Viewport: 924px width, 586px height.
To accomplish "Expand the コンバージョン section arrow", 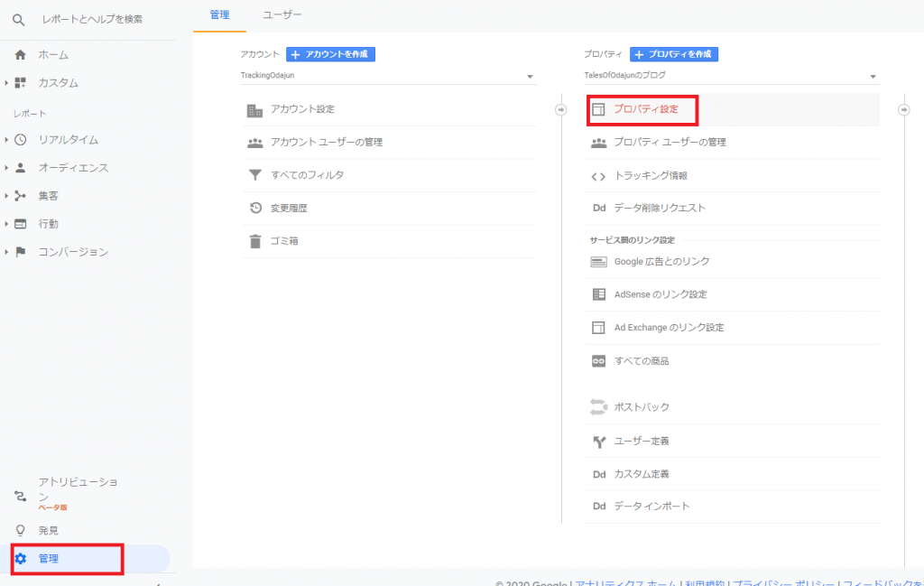I will [6, 252].
